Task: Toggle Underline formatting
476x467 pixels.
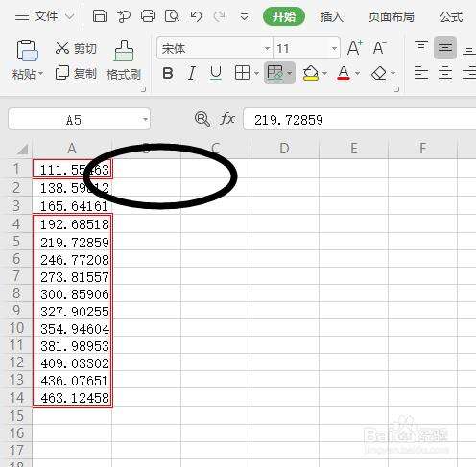Action: click(x=216, y=73)
